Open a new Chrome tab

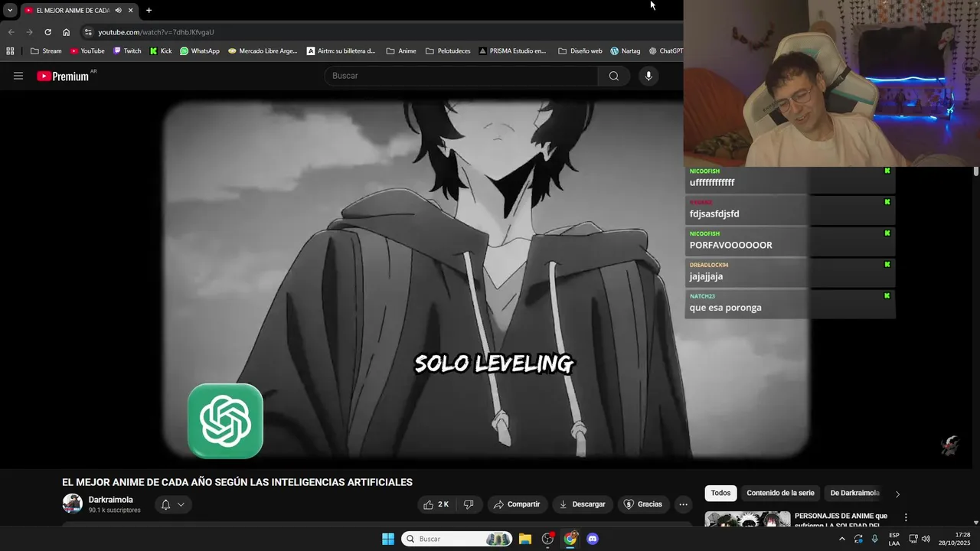tap(149, 11)
